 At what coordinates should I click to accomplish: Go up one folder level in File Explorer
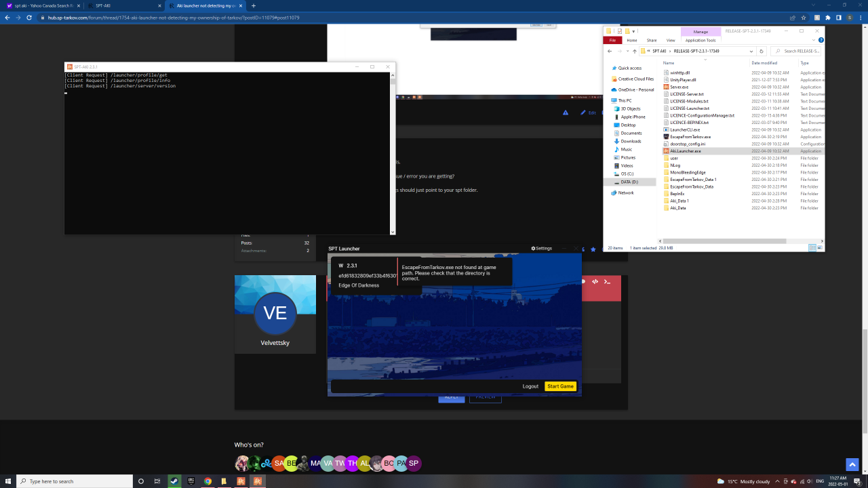(633, 51)
